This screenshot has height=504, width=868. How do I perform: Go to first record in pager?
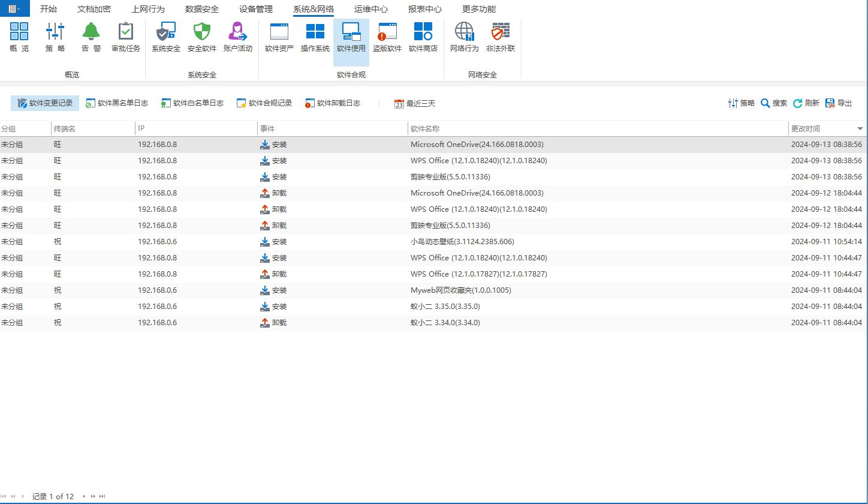pyautogui.click(x=5, y=496)
